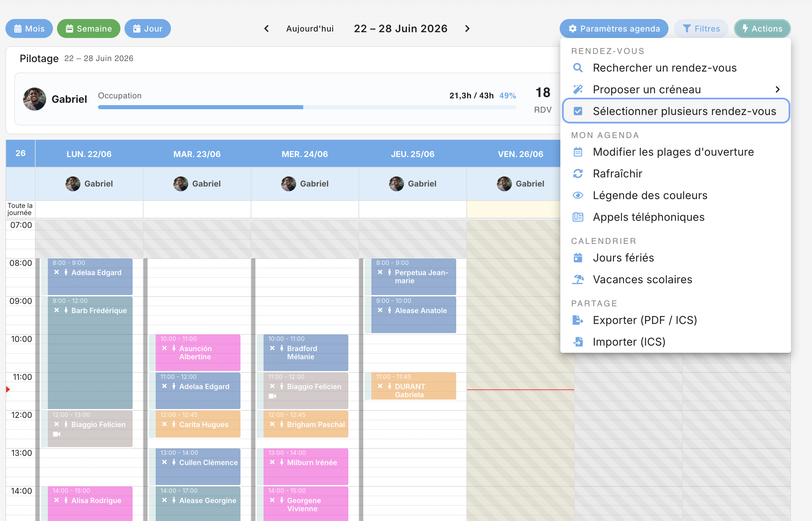Viewport: 812px width, 521px height.
Task: Choose Exporter (PDF / ICS) menu entry
Action: pyautogui.click(x=675, y=320)
